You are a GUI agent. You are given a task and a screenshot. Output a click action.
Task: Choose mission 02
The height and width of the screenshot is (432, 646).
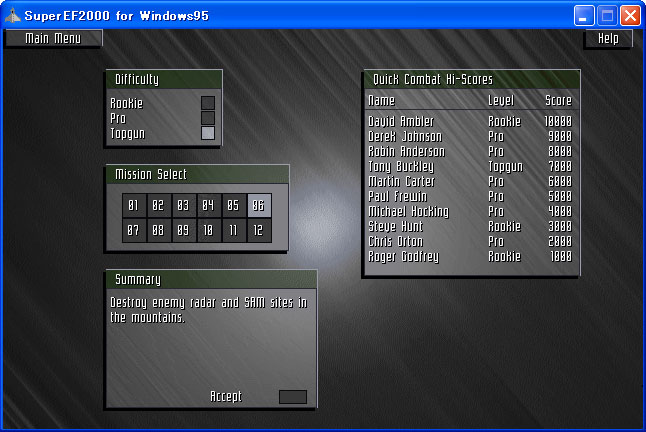(158, 205)
